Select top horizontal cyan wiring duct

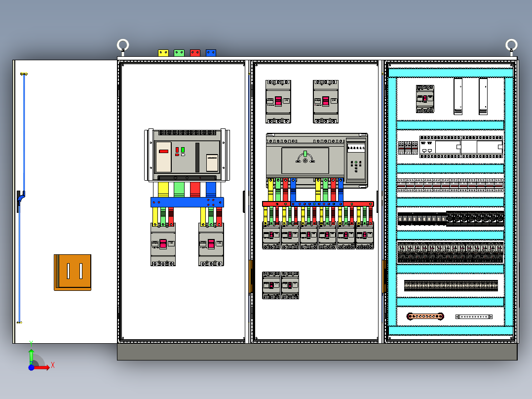pos(451,73)
